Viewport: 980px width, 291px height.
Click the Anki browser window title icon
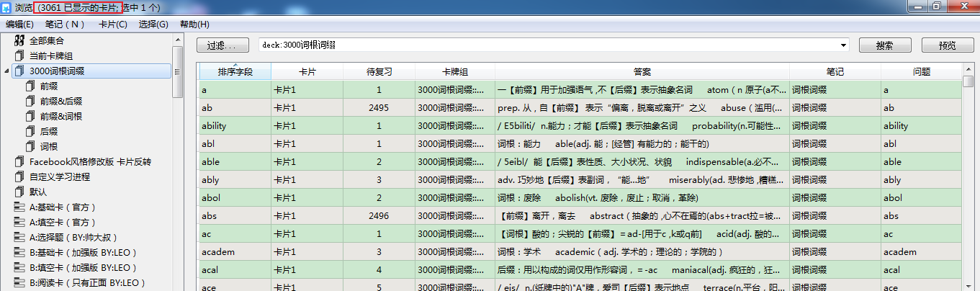pyautogui.click(x=7, y=7)
